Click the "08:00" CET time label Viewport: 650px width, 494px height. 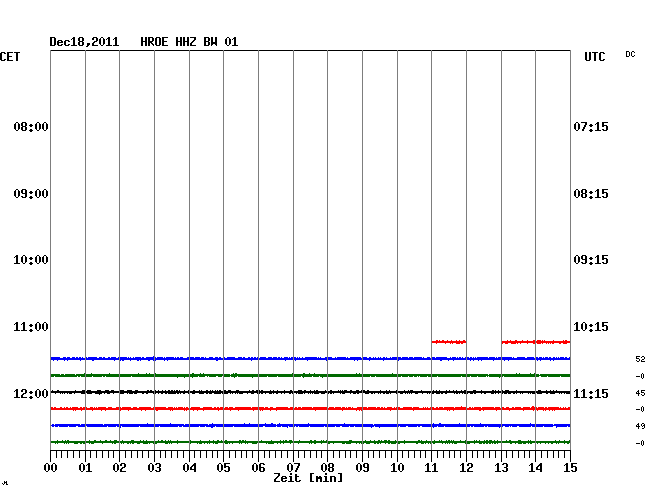pyautogui.click(x=31, y=126)
